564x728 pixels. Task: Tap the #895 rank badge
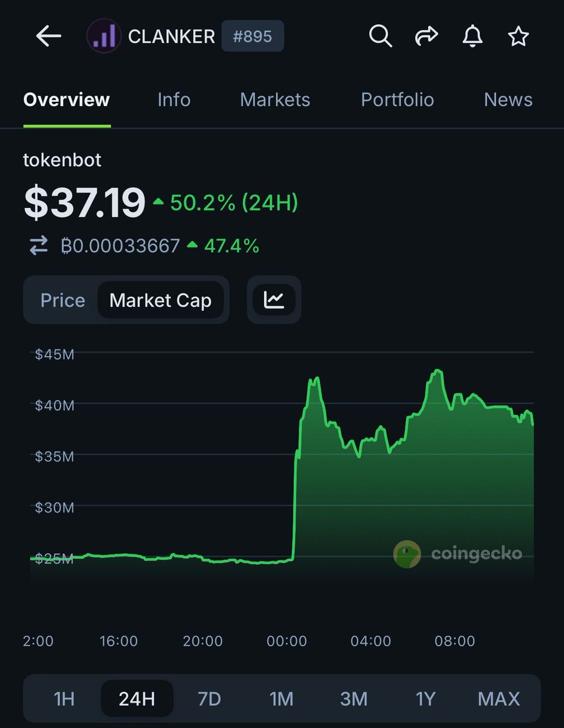pyautogui.click(x=252, y=37)
